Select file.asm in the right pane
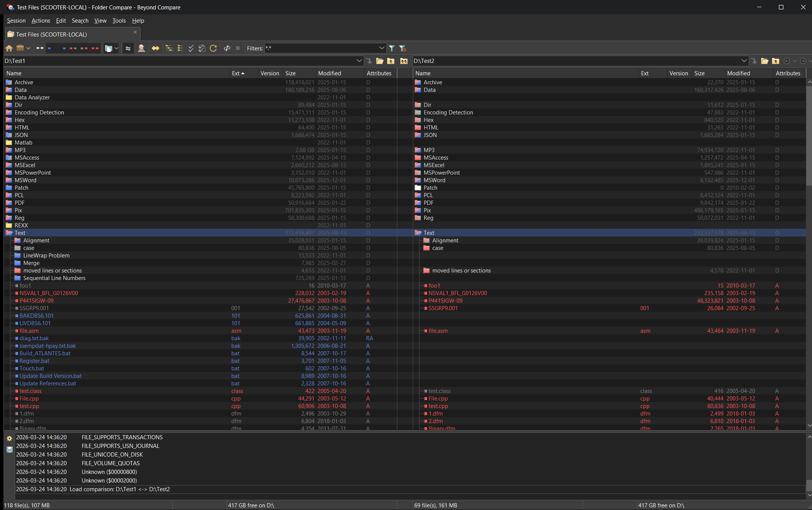 pos(438,331)
